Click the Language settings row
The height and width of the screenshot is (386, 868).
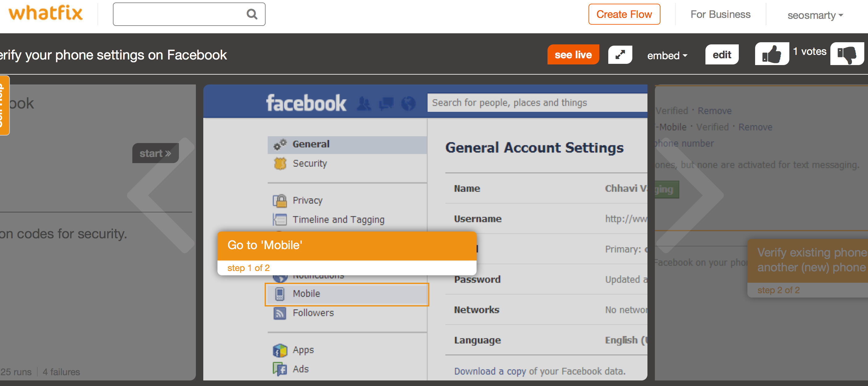(546, 340)
